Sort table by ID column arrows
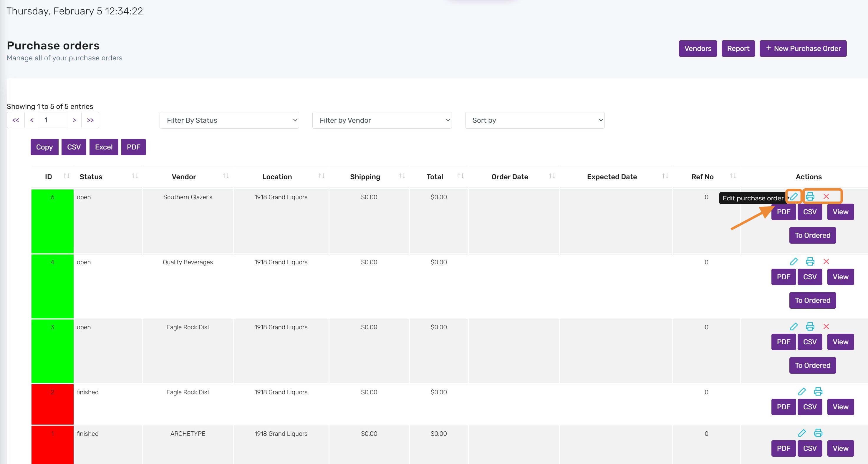The height and width of the screenshot is (464, 868). pos(66,176)
